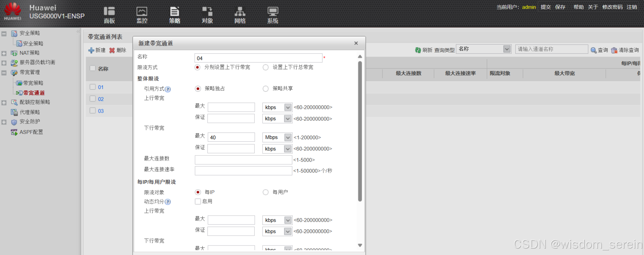Click 注销 in top bar
The image size is (644, 255).
pos(632,7)
